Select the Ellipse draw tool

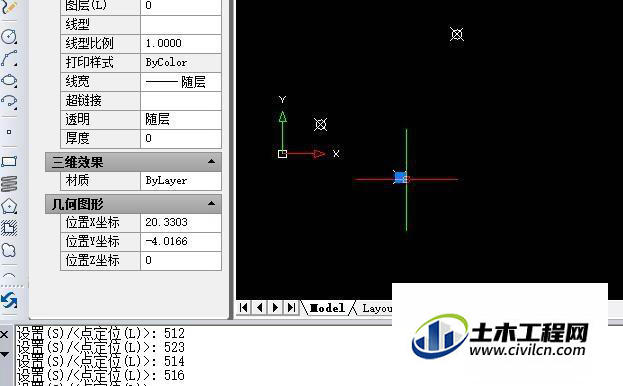tap(9, 80)
